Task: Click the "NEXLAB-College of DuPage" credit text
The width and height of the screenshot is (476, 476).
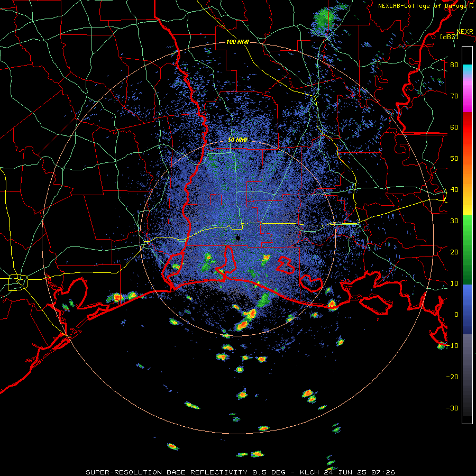Action: (x=423, y=6)
